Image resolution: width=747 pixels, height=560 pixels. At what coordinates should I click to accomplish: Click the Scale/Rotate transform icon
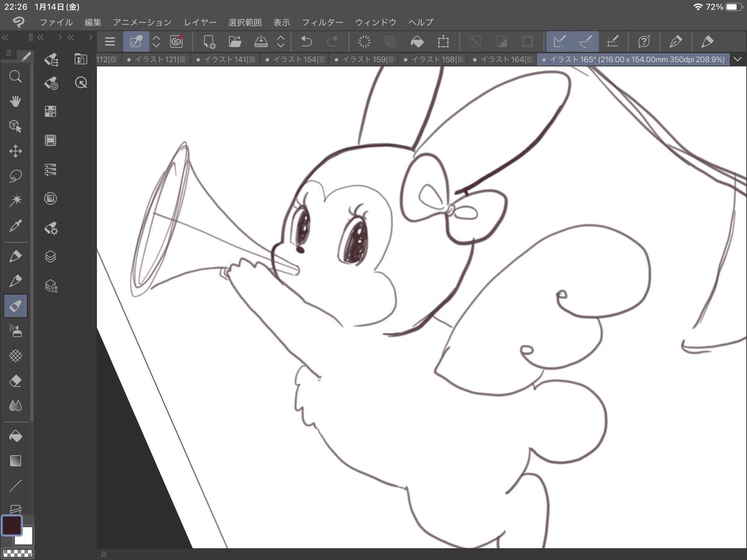[x=443, y=42]
